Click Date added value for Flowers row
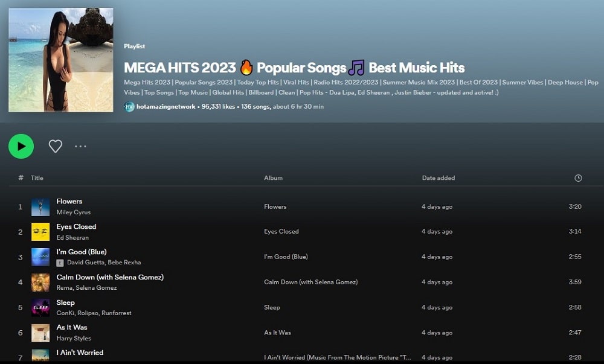 coord(437,206)
